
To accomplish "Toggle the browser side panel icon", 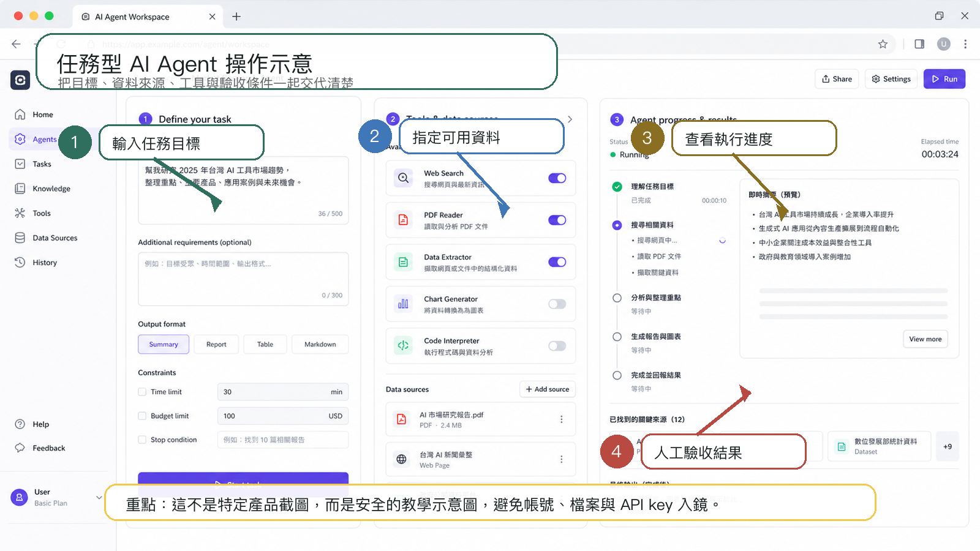I will pos(919,44).
